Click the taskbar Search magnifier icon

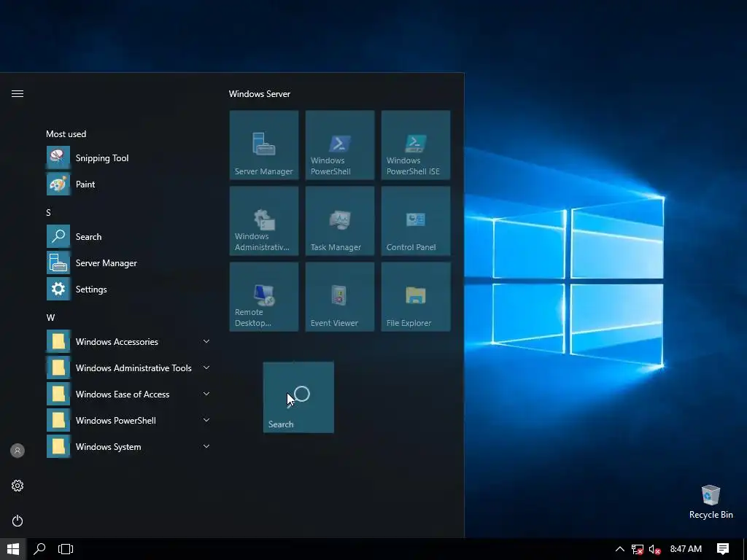39,549
